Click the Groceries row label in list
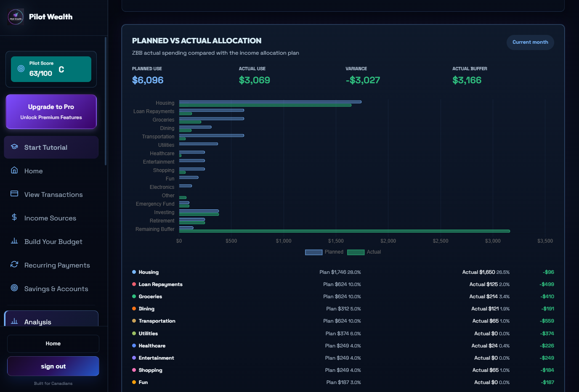 [150, 297]
